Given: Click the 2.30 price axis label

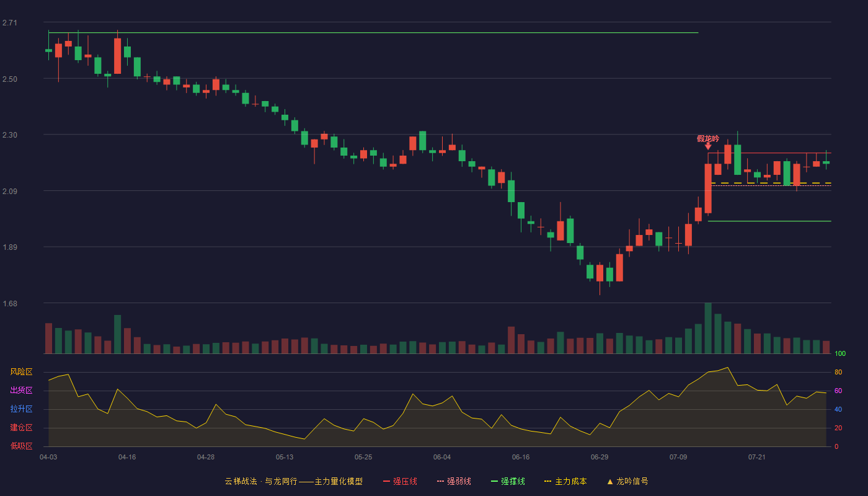Looking at the screenshot, I should pos(10,135).
